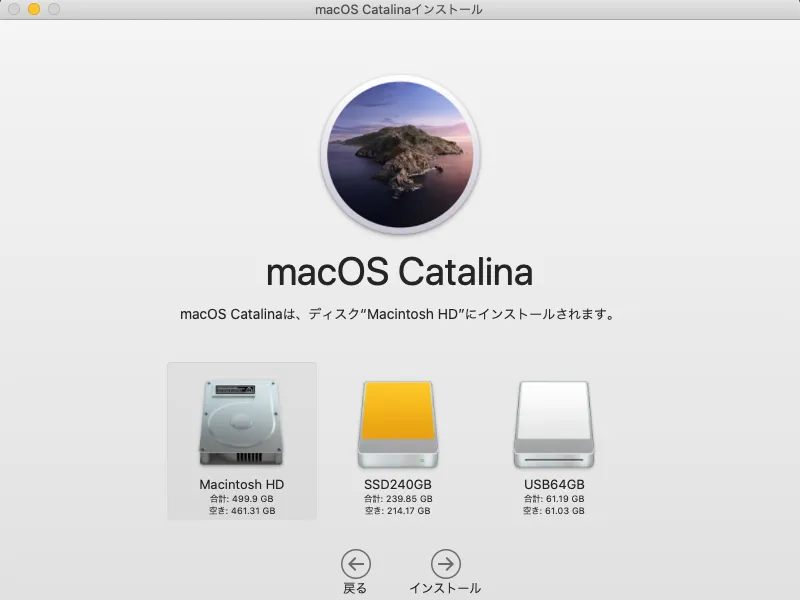Click the 499.9 GB total capacity text

241,498
